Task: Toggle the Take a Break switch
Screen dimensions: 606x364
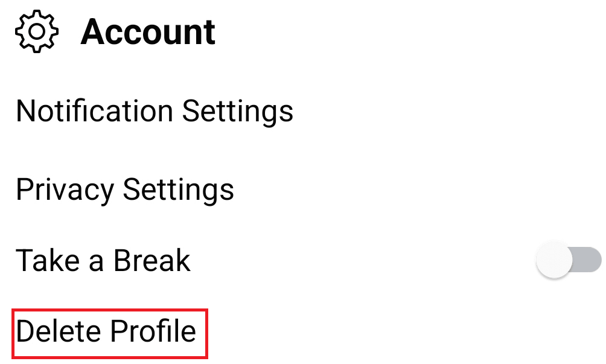Action: (x=568, y=261)
